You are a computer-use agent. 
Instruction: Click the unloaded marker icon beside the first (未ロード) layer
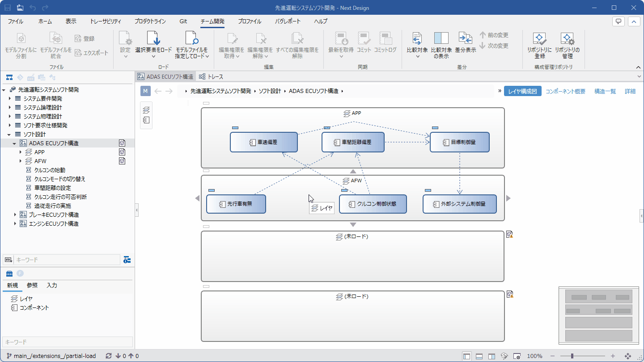click(509, 234)
